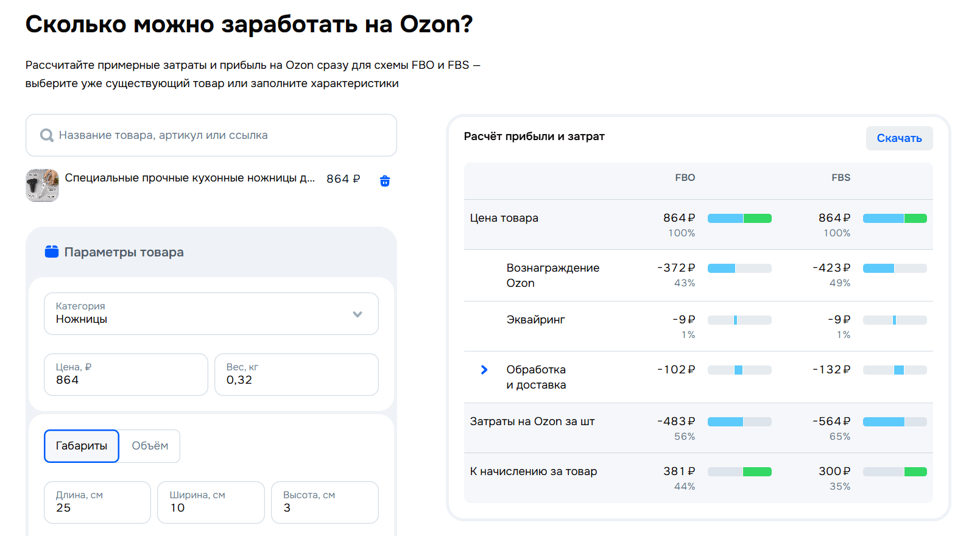Screen dimensions: 980x536
Task: Open the kitchen scissors product thumbnail
Action: coord(42,185)
